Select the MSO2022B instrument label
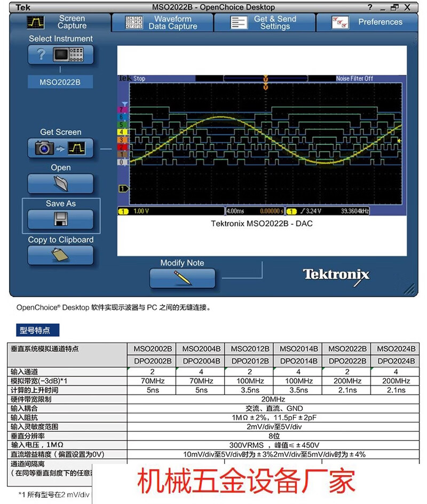Viewport: 427px width, 504px height. 60,82
